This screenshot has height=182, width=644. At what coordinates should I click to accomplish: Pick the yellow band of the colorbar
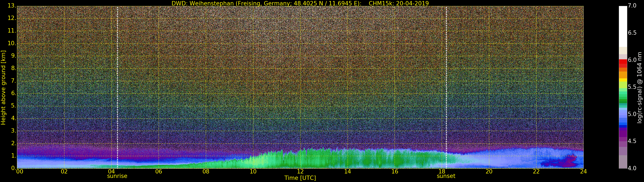[x=623, y=80]
